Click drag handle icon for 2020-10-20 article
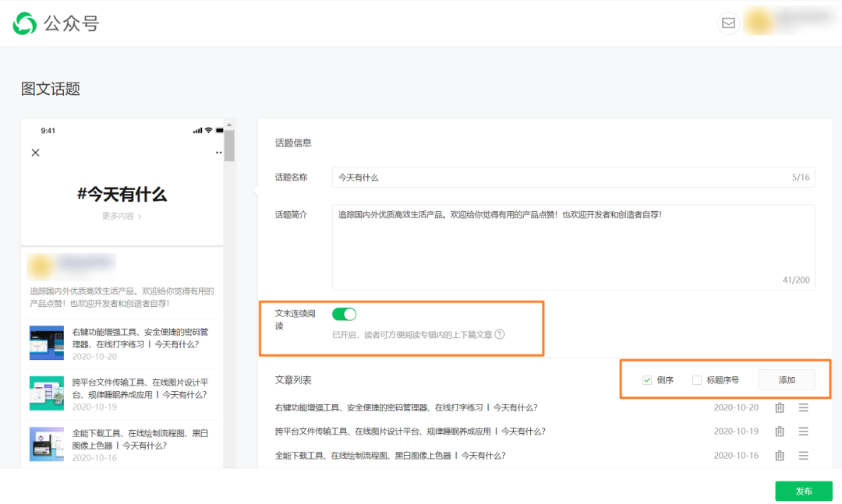 (x=803, y=407)
